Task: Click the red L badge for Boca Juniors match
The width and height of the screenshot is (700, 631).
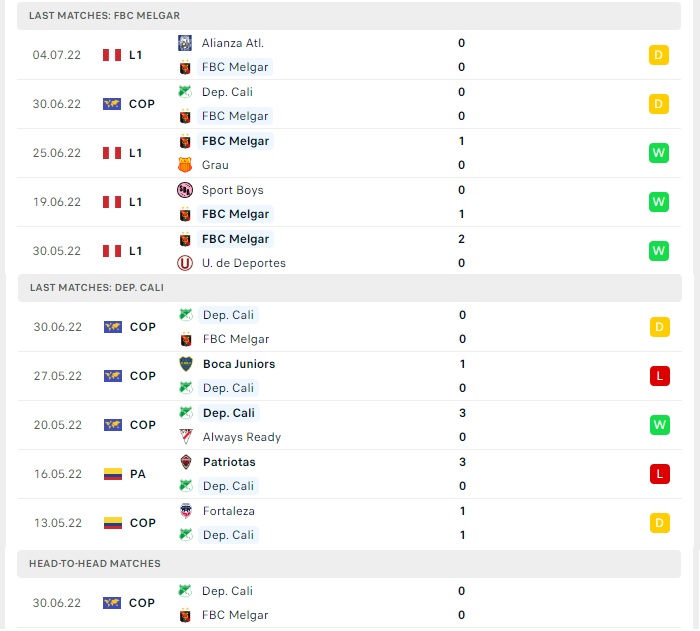Action: (x=660, y=376)
